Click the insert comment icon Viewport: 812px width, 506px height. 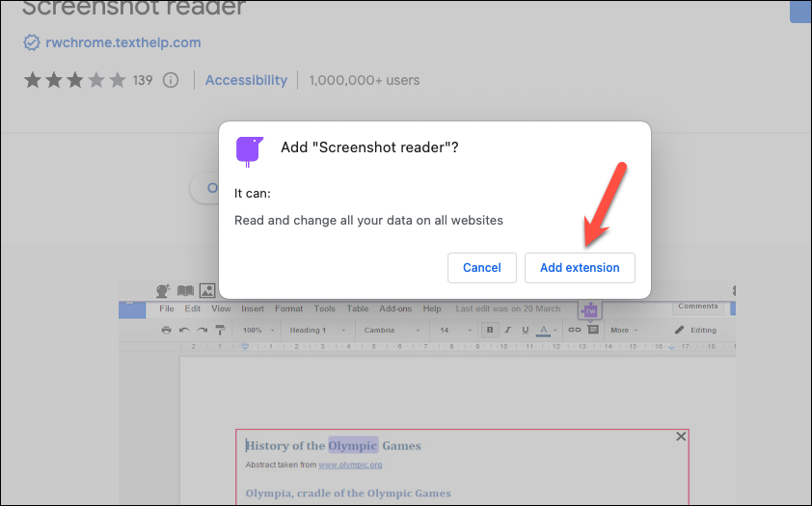point(593,330)
